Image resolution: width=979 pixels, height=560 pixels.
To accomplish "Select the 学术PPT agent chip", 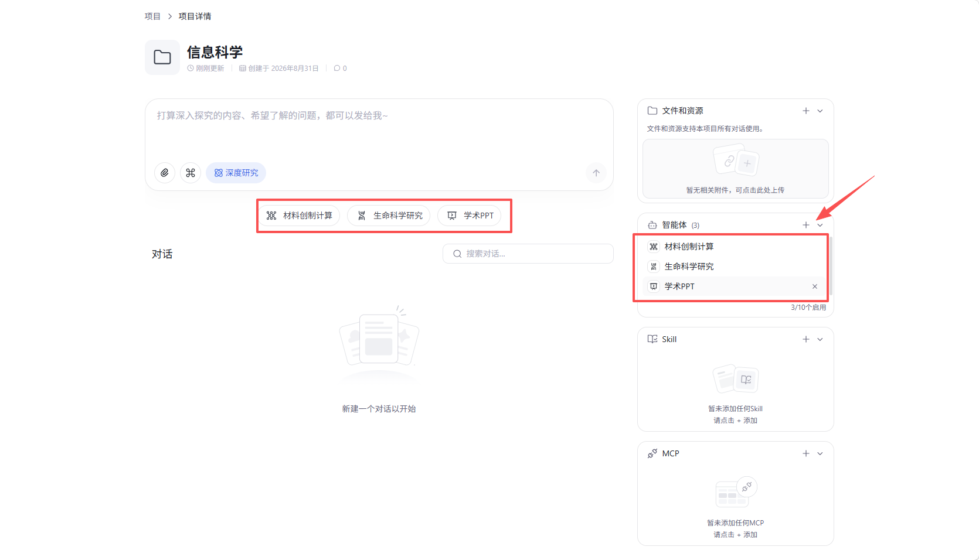I will (470, 216).
